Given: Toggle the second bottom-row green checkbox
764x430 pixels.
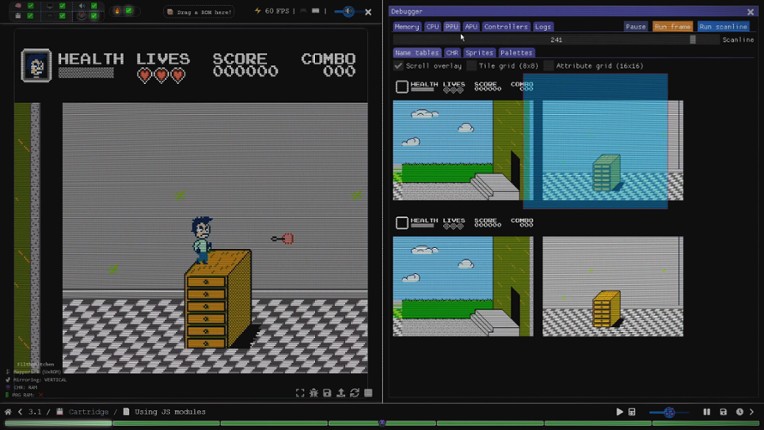Looking at the screenshot, I should click(62, 16).
